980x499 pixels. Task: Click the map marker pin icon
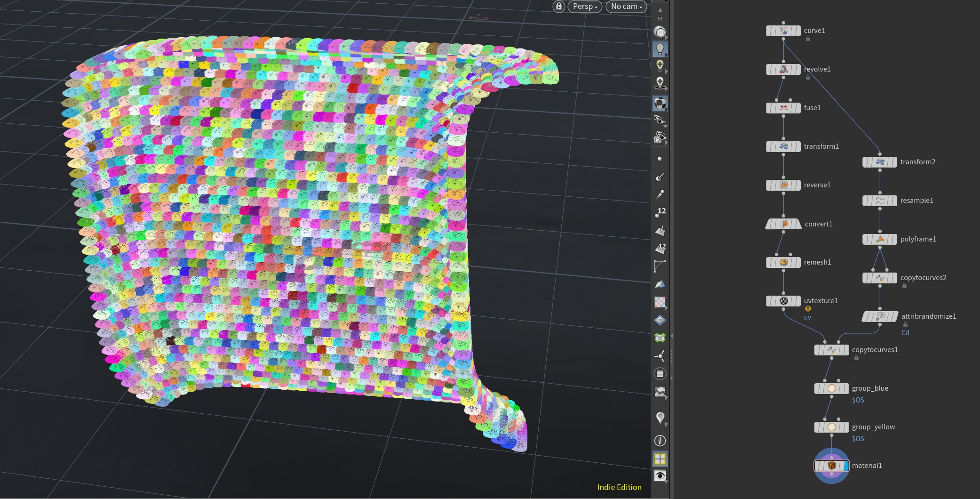(660, 418)
